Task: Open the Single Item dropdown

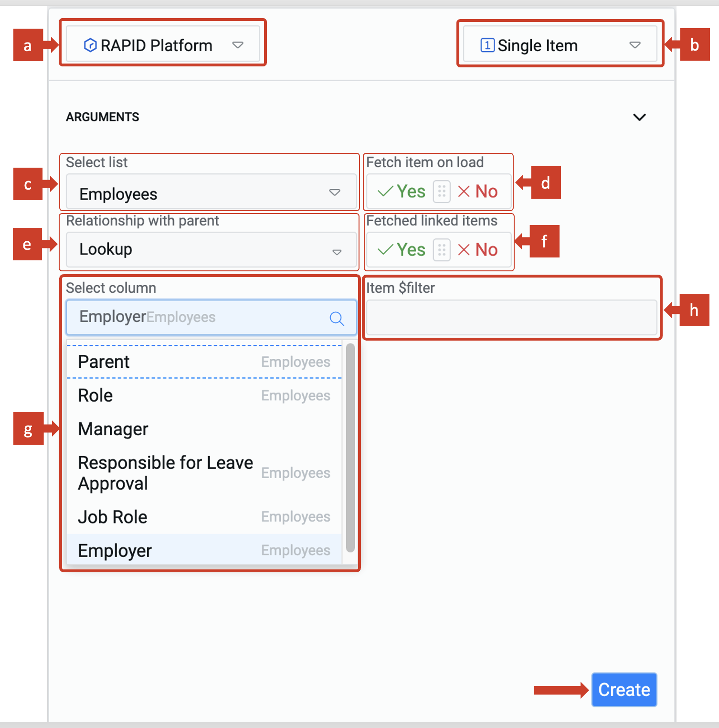Action: [560, 44]
